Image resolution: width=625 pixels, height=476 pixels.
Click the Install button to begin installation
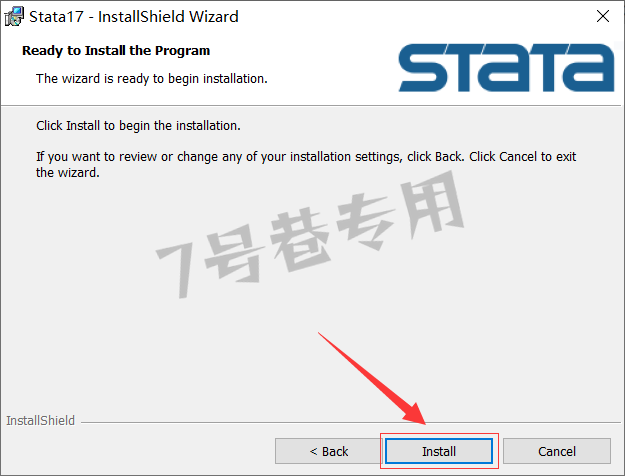click(x=439, y=451)
